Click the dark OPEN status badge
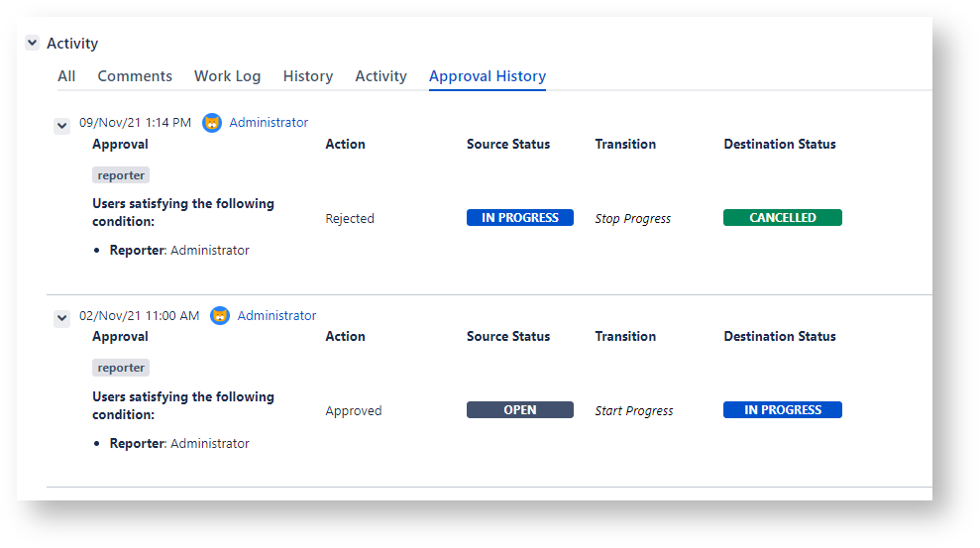The image size is (980, 548). pyautogui.click(x=519, y=410)
